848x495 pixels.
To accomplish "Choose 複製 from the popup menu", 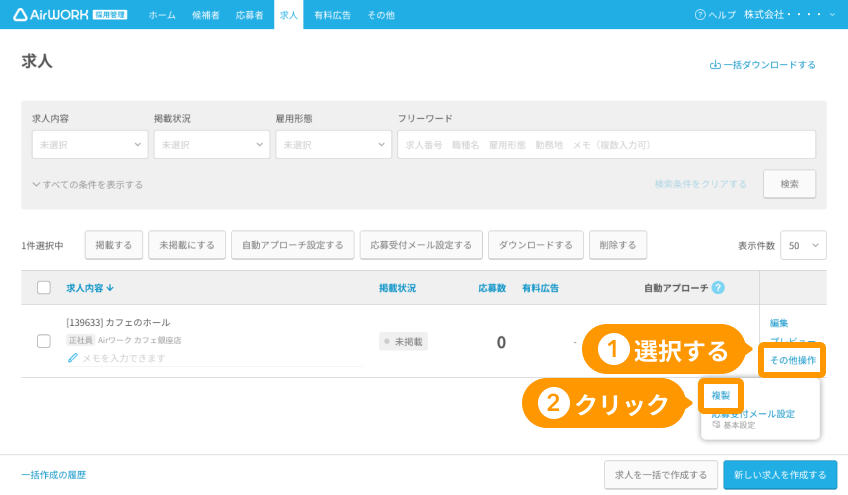I will point(721,395).
